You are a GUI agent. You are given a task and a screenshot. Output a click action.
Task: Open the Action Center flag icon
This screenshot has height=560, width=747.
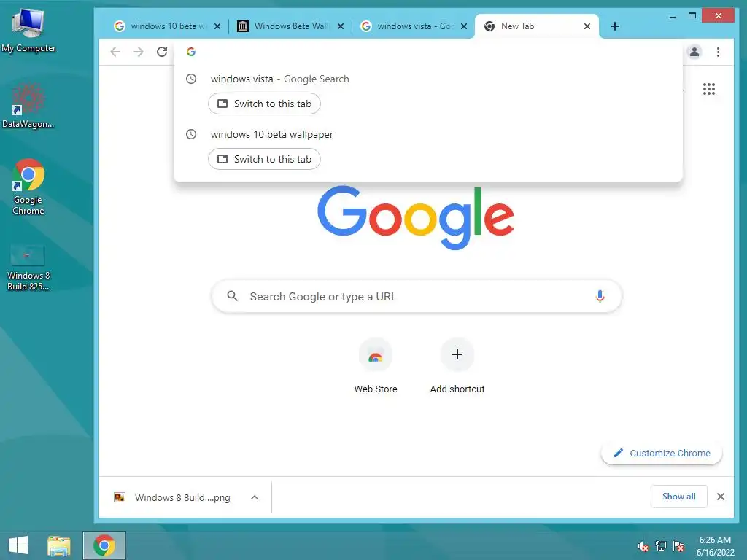pos(678,546)
